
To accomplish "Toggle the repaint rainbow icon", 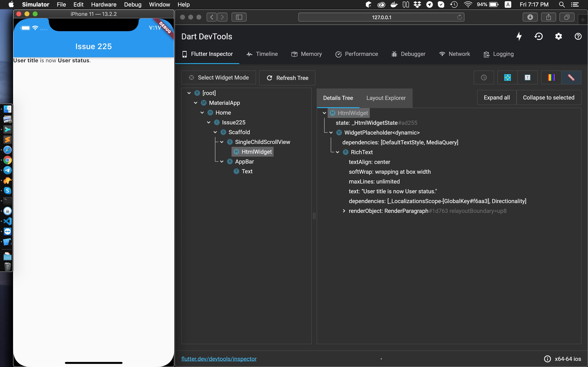I will pyautogui.click(x=551, y=77).
